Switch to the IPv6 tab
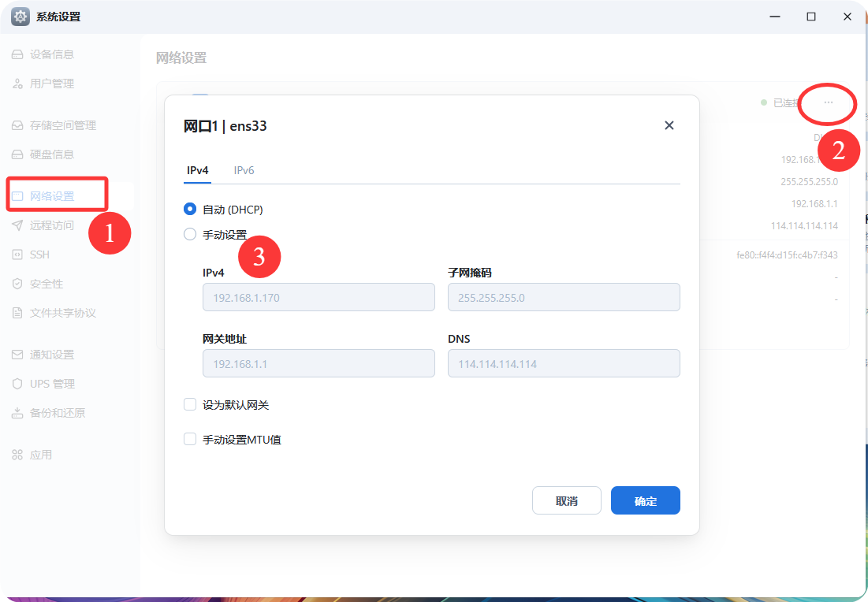This screenshot has height=602, width=868. pos(244,170)
